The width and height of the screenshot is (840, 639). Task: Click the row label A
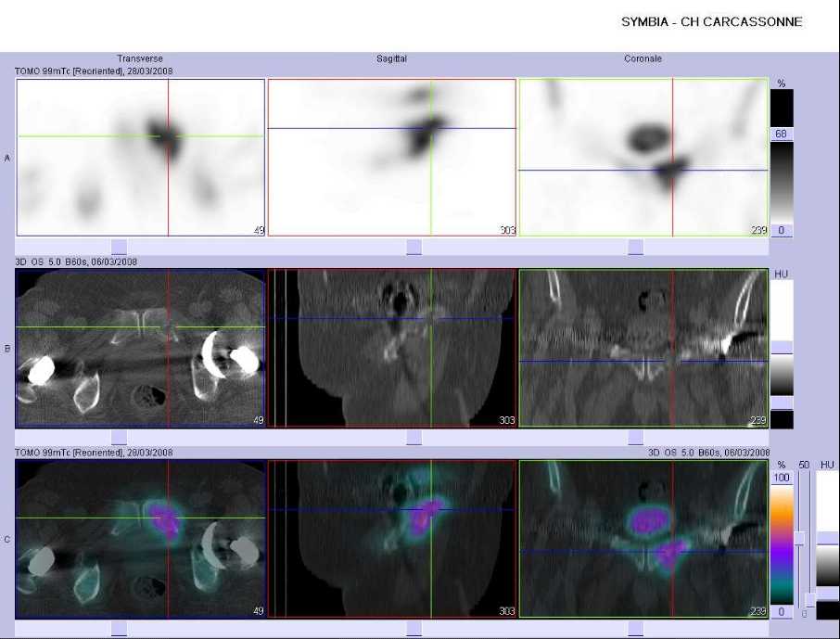(x=7, y=159)
